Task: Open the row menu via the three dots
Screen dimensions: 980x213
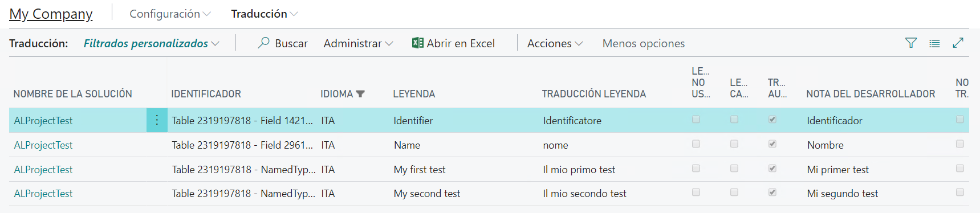Action: [157, 120]
